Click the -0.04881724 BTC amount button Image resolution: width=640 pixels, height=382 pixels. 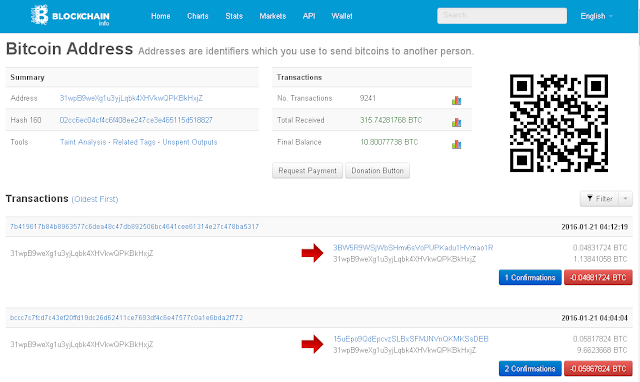[598, 278]
